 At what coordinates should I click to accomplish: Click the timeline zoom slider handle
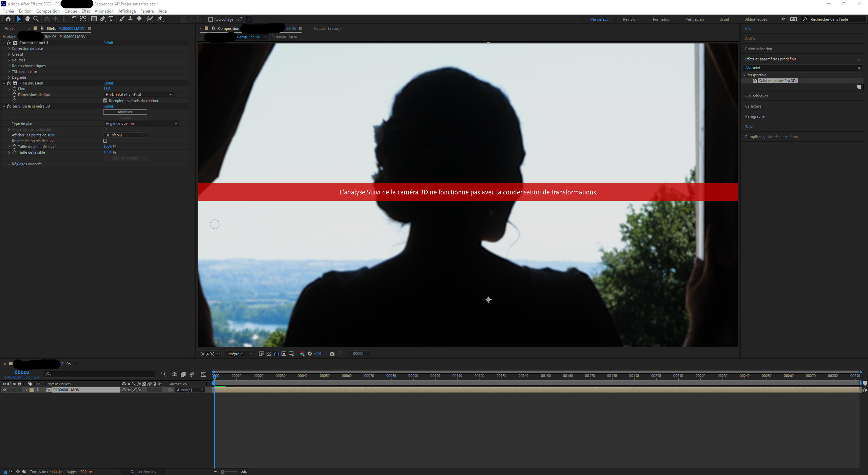[x=223, y=472]
